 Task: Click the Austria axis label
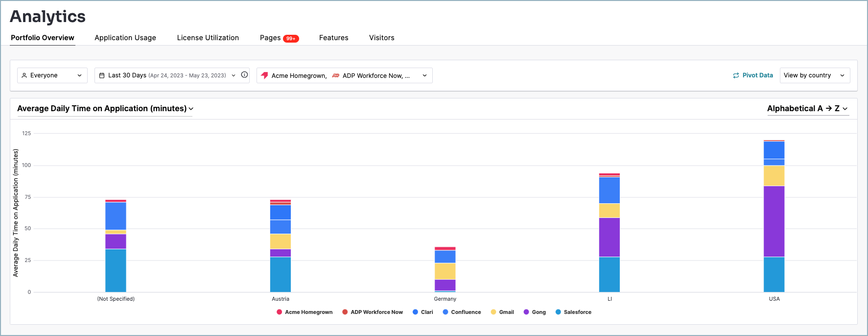tap(281, 299)
